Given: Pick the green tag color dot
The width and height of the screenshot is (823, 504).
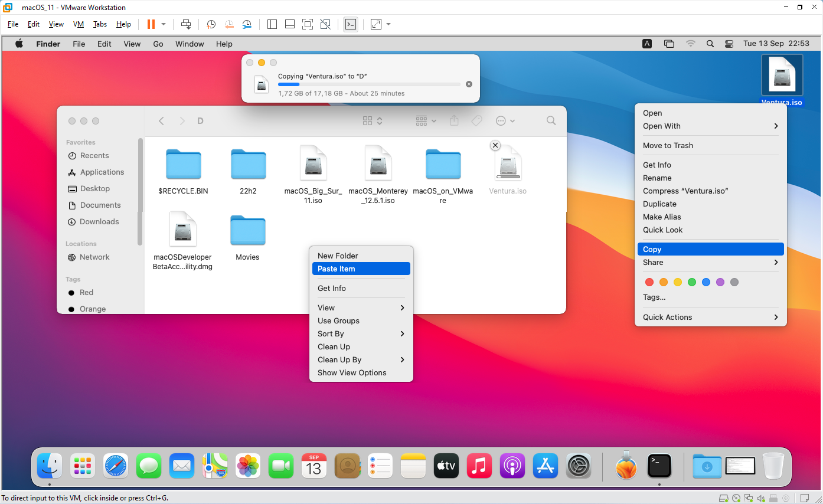Looking at the screenshot, I should (692, 282).
